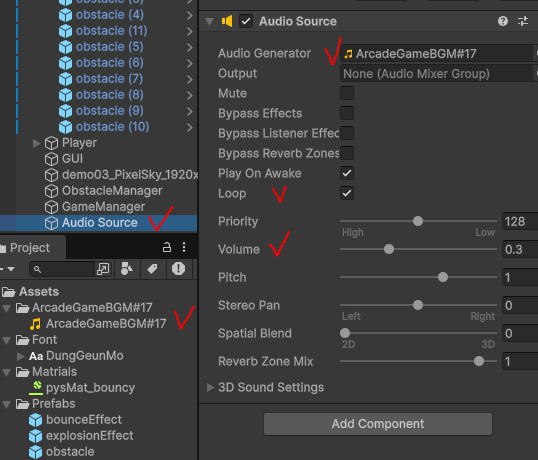
Task: Open Audio Source component preset settings
Action: (x=523, y=21)
